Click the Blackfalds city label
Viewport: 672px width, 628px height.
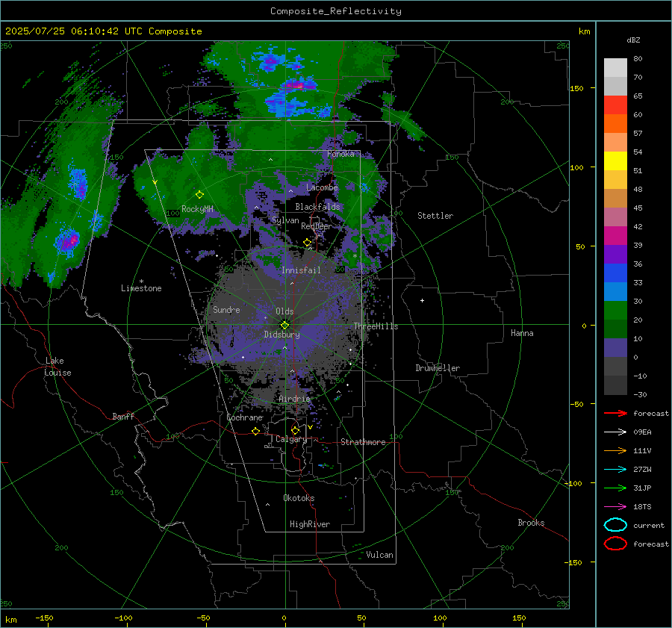(317, 207)
